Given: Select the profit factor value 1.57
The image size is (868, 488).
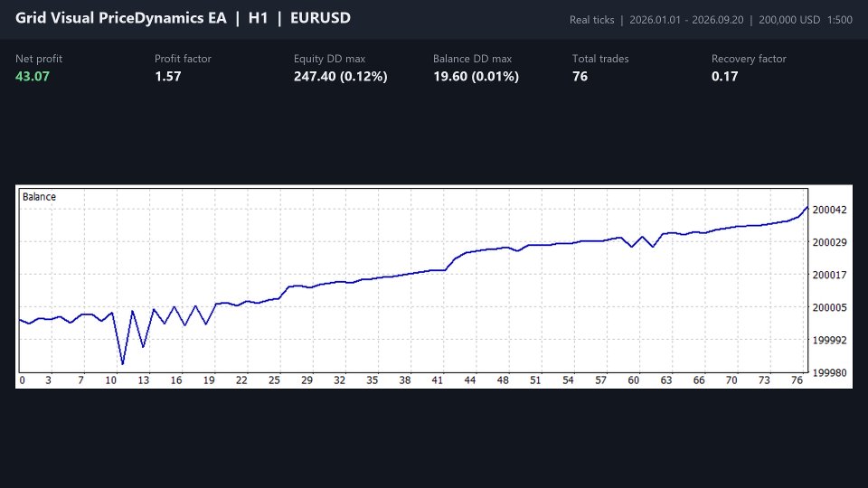Looking at the screenshot, I should point(168,76).
